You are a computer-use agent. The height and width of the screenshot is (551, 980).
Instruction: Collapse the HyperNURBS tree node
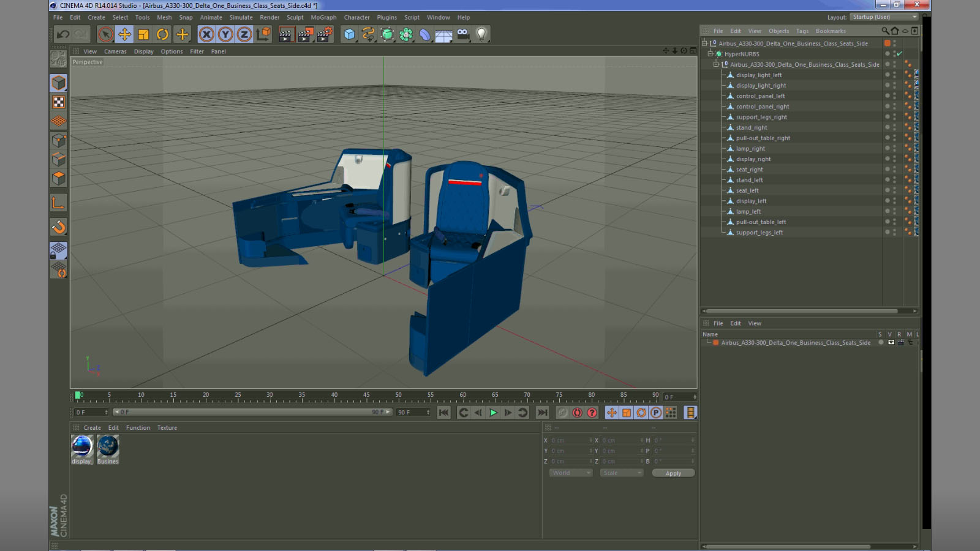click(x=710, y=54)
